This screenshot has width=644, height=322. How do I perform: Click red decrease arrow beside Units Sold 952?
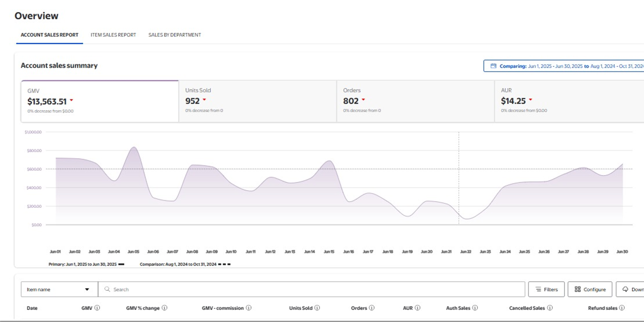coord(204,100)
